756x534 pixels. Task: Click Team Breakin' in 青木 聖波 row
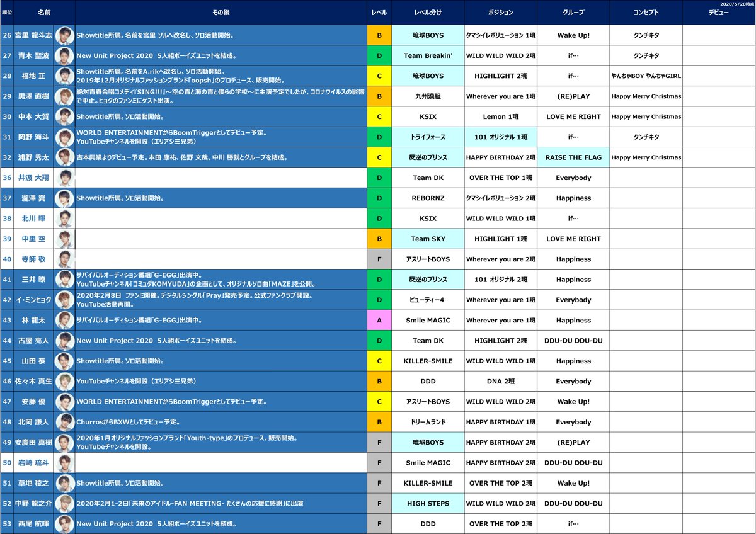(x=428, y=55)
